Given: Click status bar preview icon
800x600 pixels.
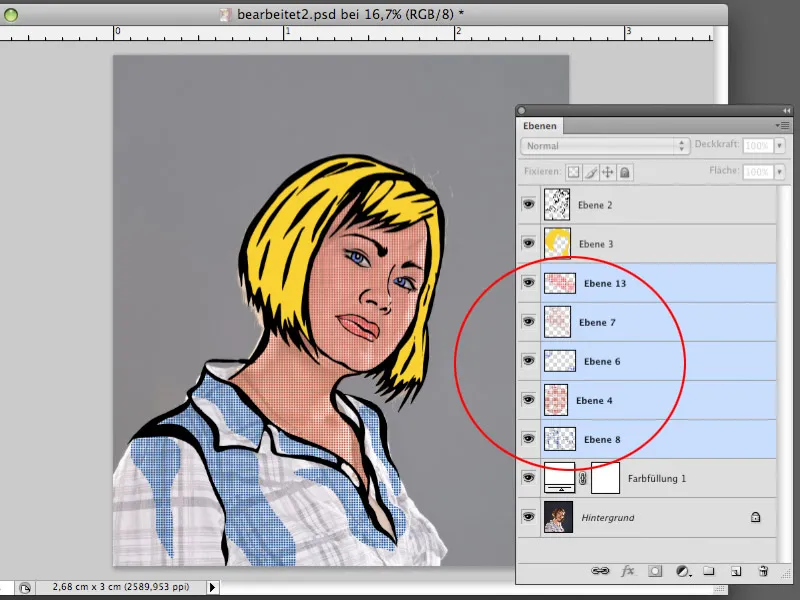Looking at the screenshot, I should (x=24, y=587).
